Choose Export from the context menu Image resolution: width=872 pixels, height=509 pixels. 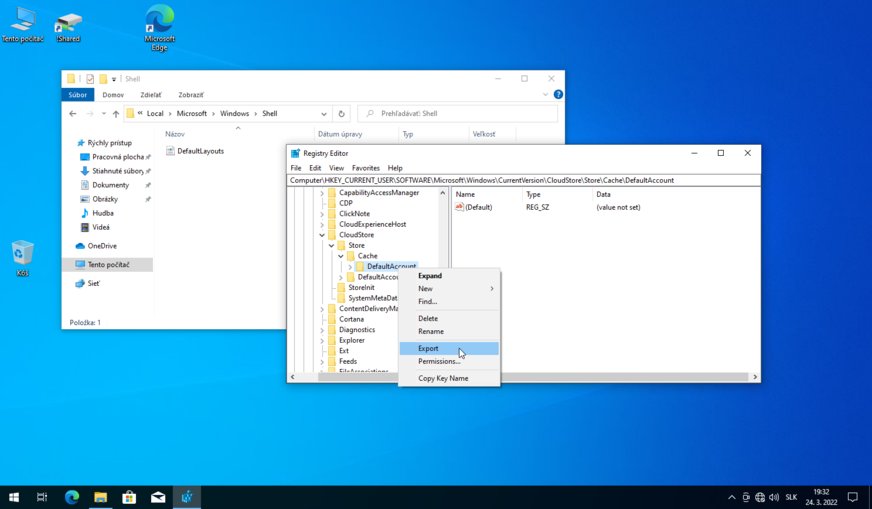tap(429, 348)
